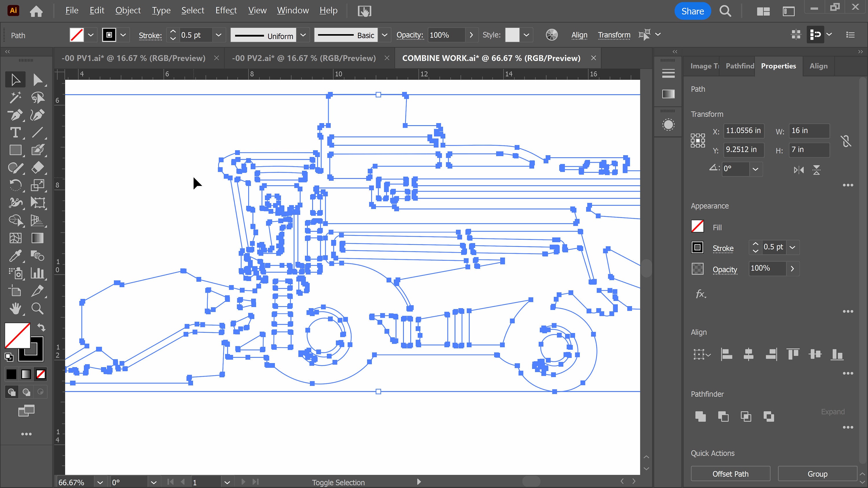This screenshot has height=488, width=868.
Task: Choose the Pen tool
Action: [x=15, y=115]
